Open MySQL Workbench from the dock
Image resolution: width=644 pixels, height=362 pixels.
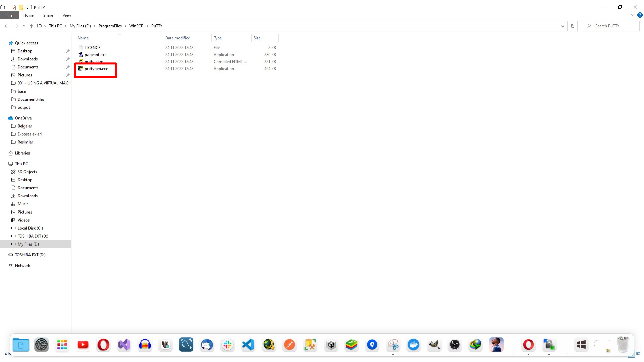[186, 345]
